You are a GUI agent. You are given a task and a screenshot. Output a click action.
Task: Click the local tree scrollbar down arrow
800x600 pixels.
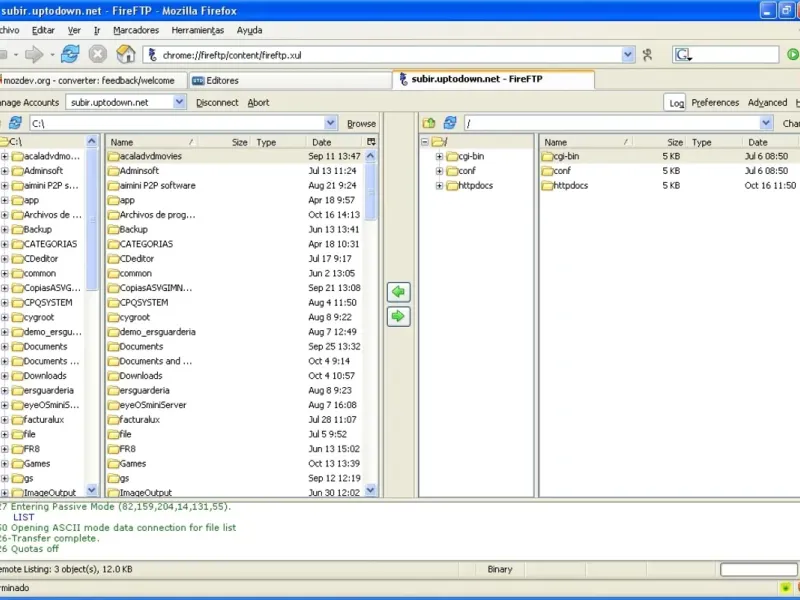[92, 491]
